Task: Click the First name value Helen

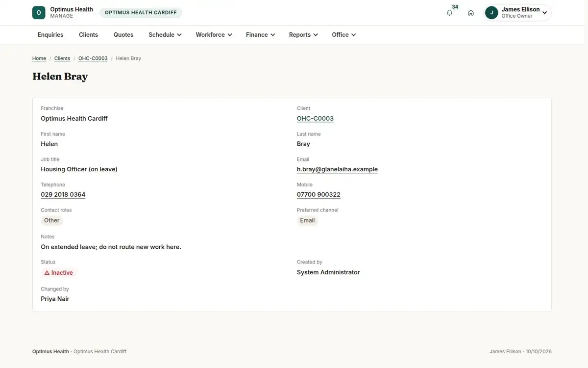Action: 49,144
